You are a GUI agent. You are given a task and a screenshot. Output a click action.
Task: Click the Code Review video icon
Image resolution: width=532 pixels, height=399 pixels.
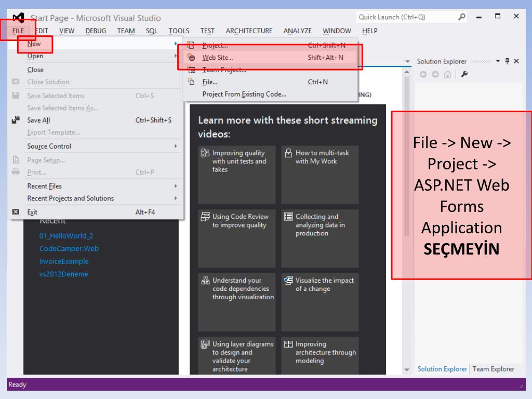tap(205, 217)
